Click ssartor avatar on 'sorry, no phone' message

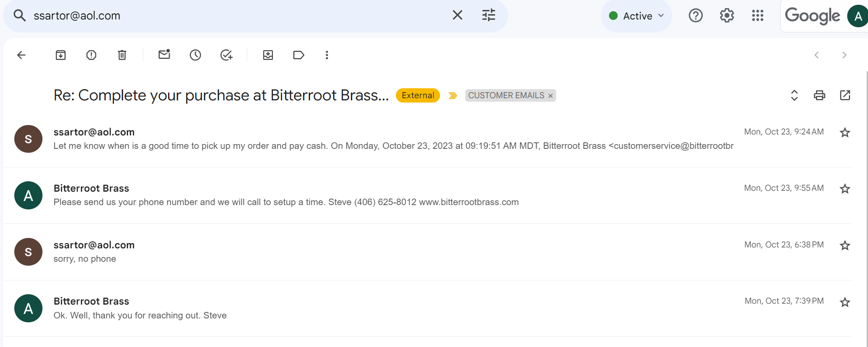tap(28, 252)
